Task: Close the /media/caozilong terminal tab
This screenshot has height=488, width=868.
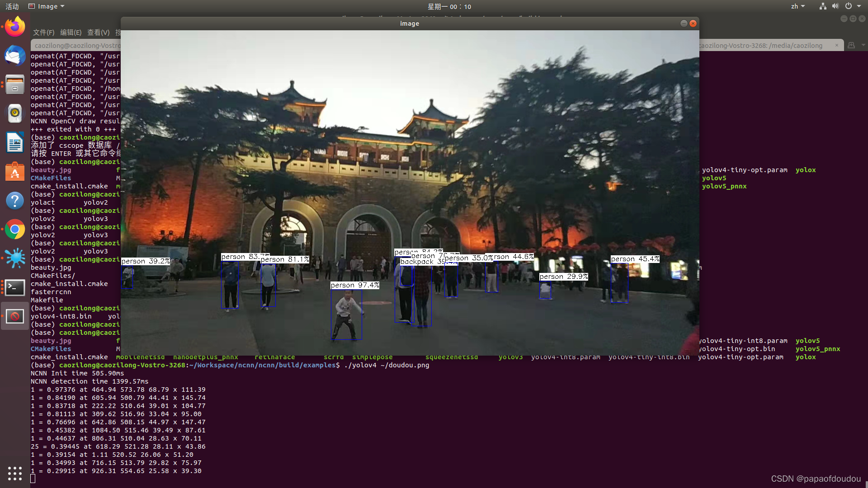Action: [837, 45]
